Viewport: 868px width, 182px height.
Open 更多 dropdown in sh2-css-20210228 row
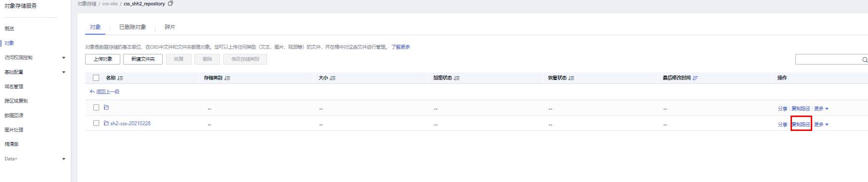point(821,125)
